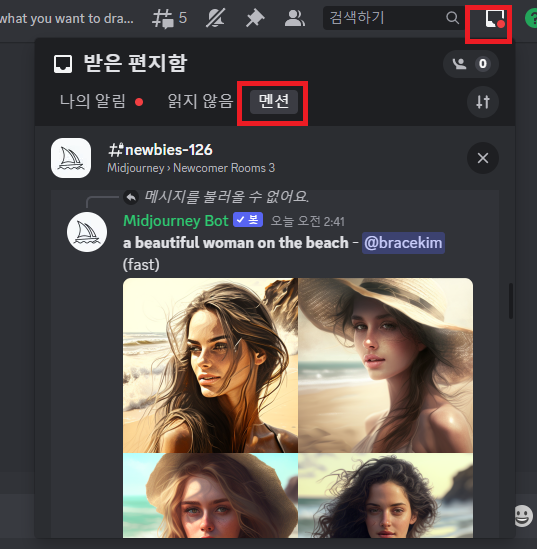Toggle channel notification mute bell
The height and width of the screenshot is (549, 537).
[215, 18]
